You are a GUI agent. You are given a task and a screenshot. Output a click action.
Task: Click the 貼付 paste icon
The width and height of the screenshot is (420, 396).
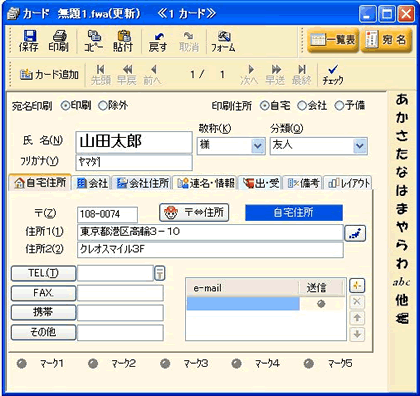coord(123,41)
